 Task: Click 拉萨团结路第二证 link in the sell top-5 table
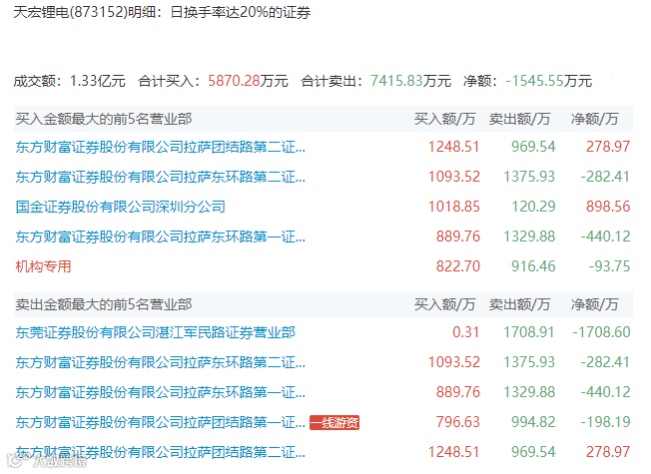pyautogui.click(x=161, y=452)
